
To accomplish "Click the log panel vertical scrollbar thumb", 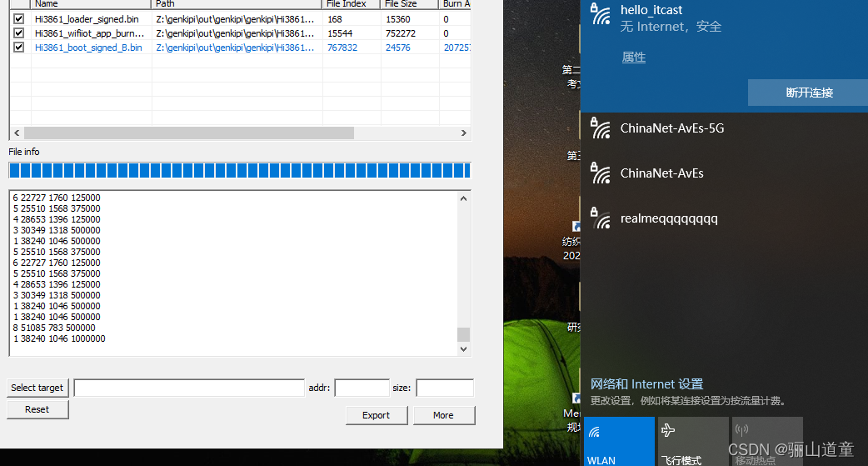I will (x=464, y=334).
